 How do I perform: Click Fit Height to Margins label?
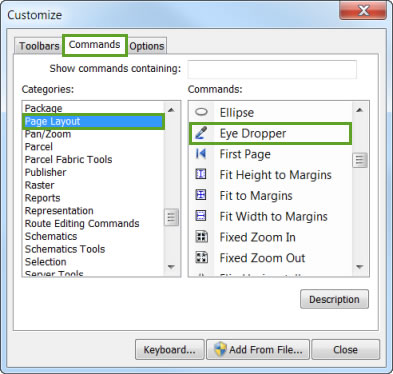275,175
